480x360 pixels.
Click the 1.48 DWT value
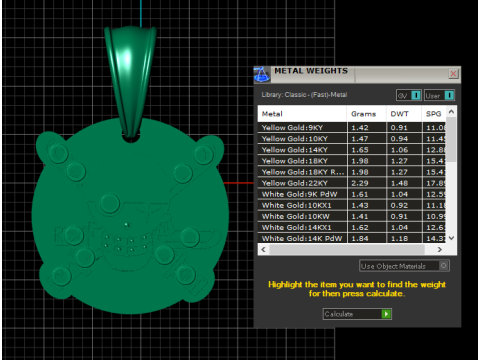(x=399, y=183)
